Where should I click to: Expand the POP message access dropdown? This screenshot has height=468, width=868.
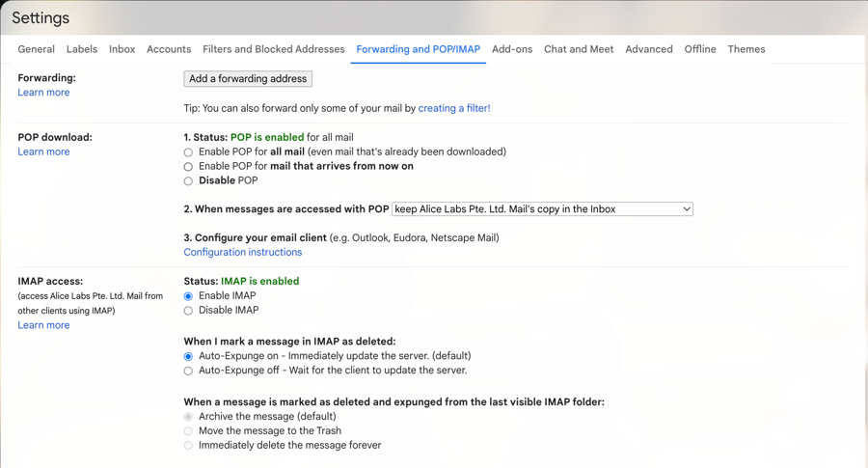(542, 209)
